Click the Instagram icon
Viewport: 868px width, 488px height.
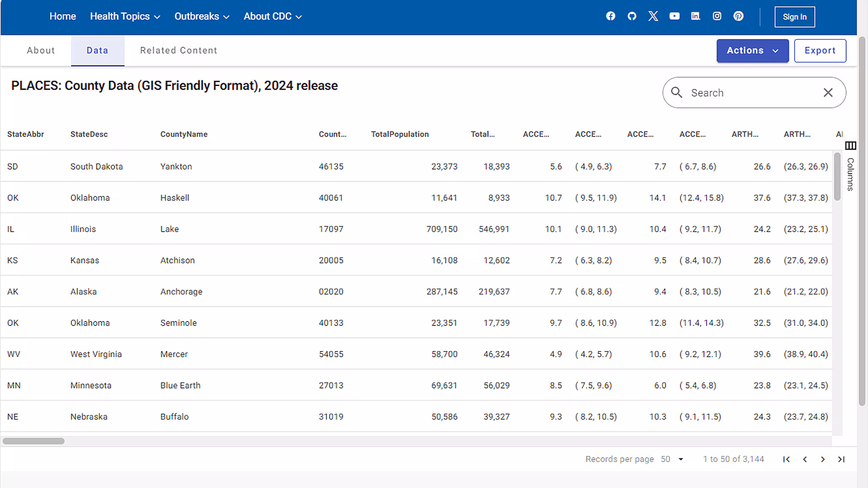[x=717, y=16]
